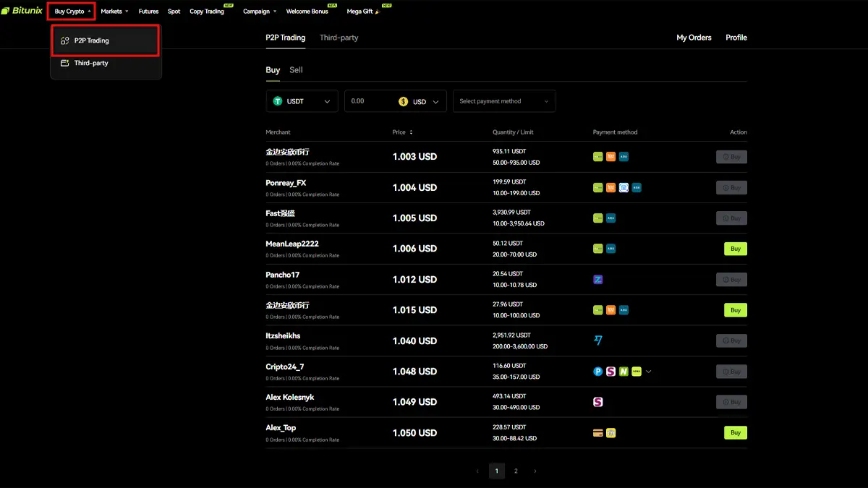
Task: Click the greyed Buy button for Itzsheikhs
Action: click(731, 341)
